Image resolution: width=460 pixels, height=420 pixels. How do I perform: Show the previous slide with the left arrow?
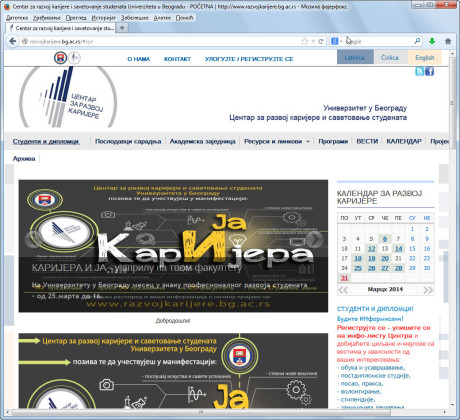tap(33, 239)
